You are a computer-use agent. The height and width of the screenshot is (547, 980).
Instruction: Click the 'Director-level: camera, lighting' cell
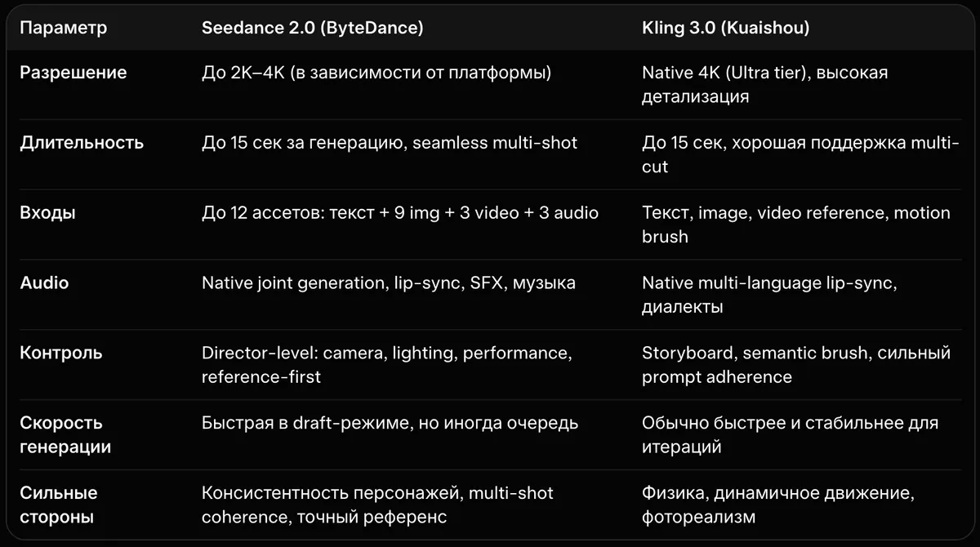(x=387, y=365)
